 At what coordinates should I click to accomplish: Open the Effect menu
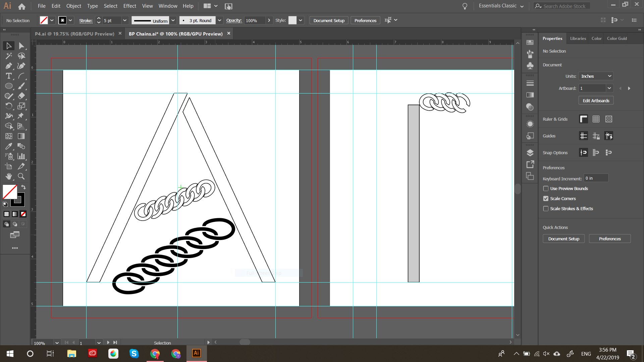click(x=129, y=6)
